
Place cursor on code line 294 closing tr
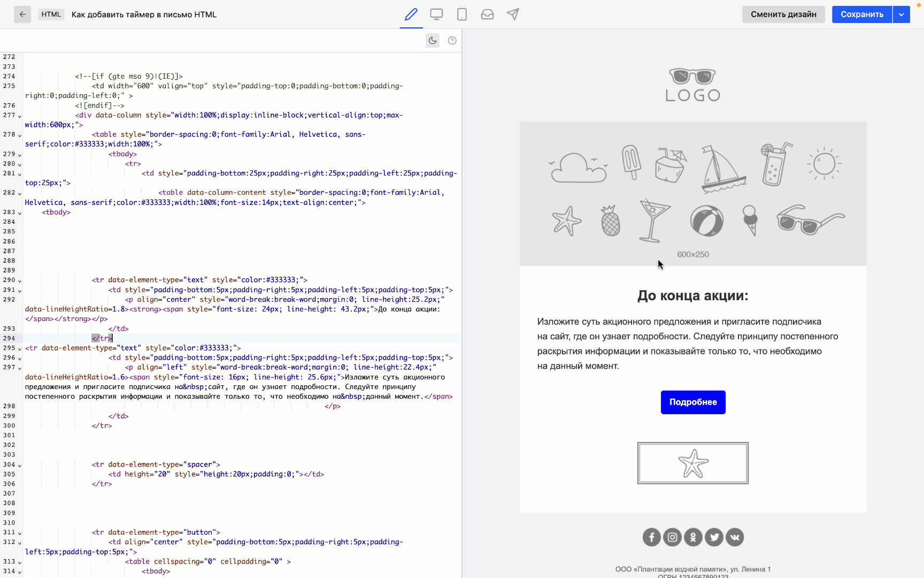(102, 338)
